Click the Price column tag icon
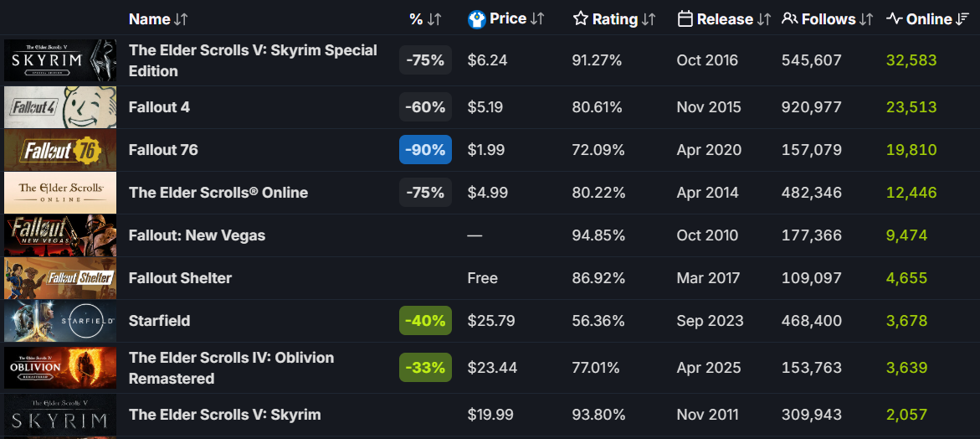980x439 pixels. tap(477, 19)
